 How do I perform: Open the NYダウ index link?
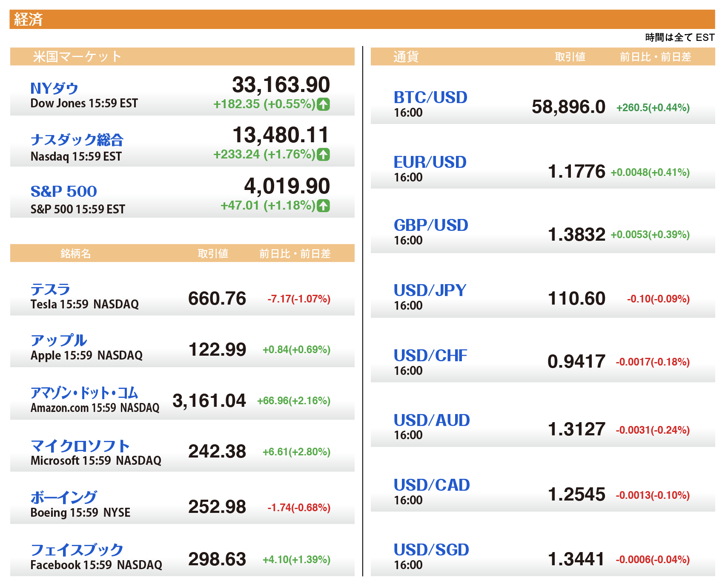pos(54,88)
